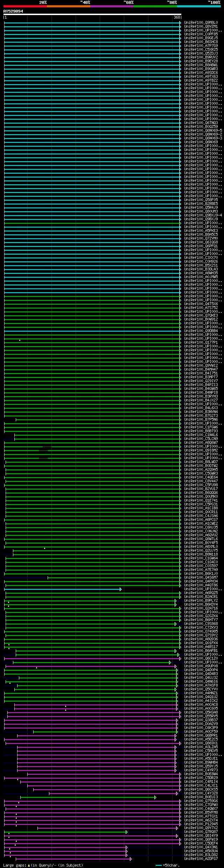This screenshot has width=224, height=868.
Task: Select the UniRef100_Q1E741 label
Action: (201, 501)
